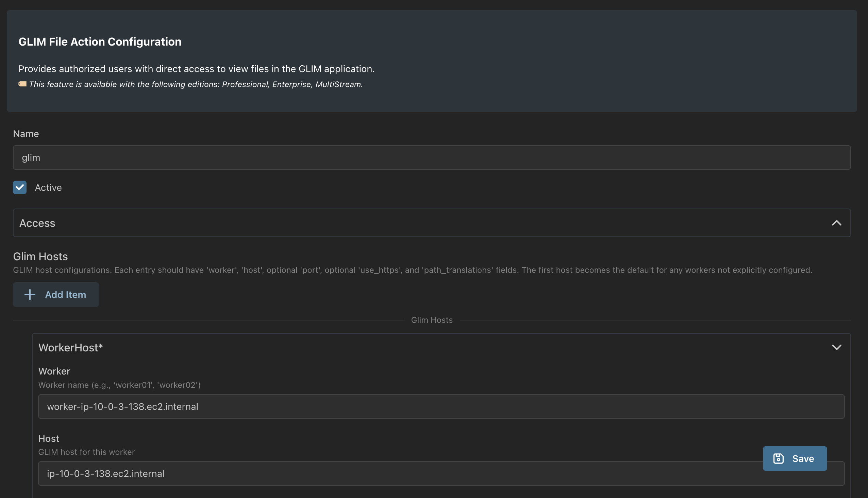Click the editions availability note
The image size is (868, 498).
196,84
